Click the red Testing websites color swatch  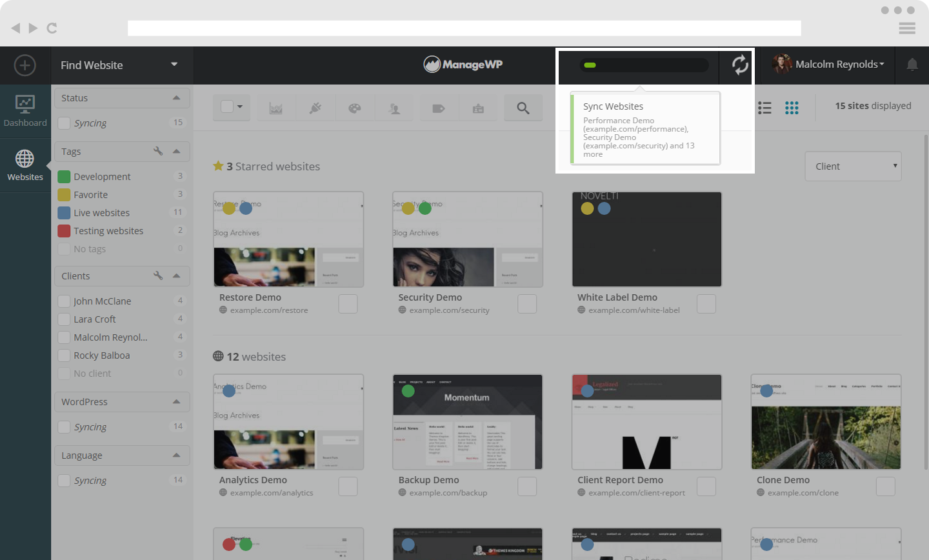[x=64, y=230]
